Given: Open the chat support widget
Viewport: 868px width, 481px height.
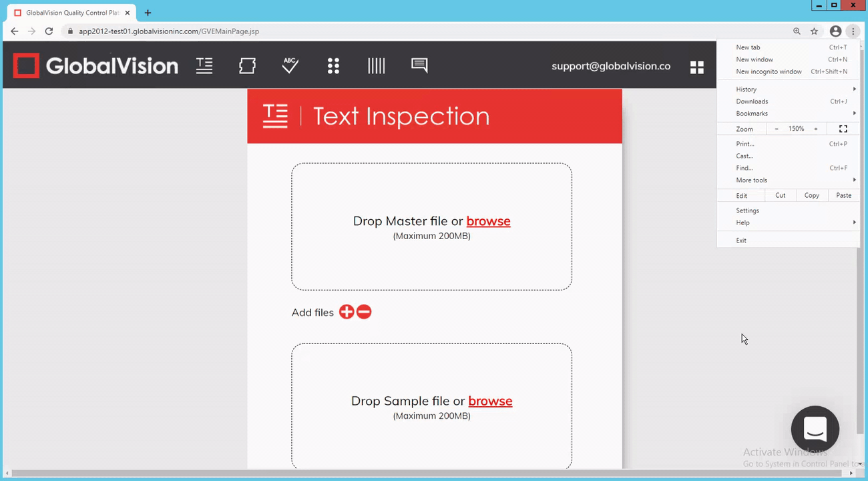Looking at the screenshot, I should [815, 429].
